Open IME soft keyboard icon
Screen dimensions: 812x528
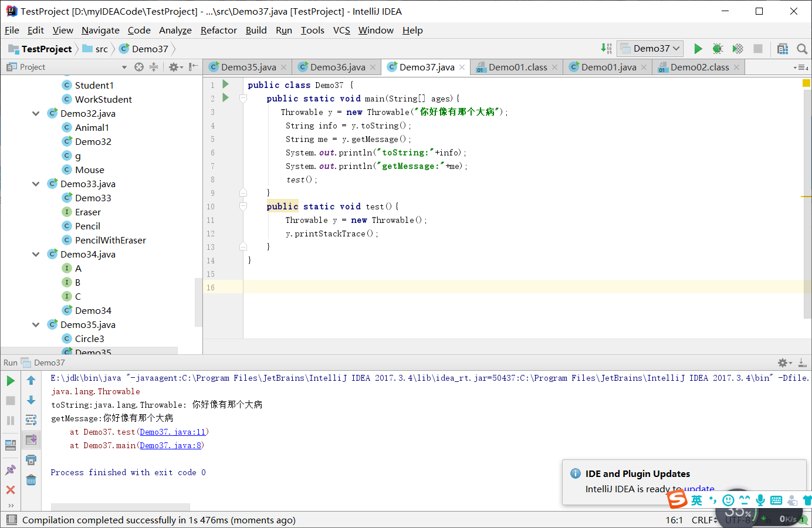(776, 500)
